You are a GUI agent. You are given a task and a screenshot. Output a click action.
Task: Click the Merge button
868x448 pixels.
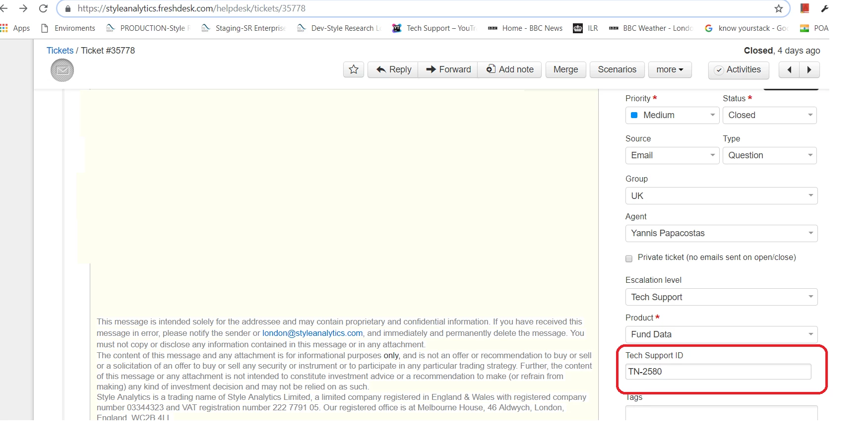tap(566, 69)
